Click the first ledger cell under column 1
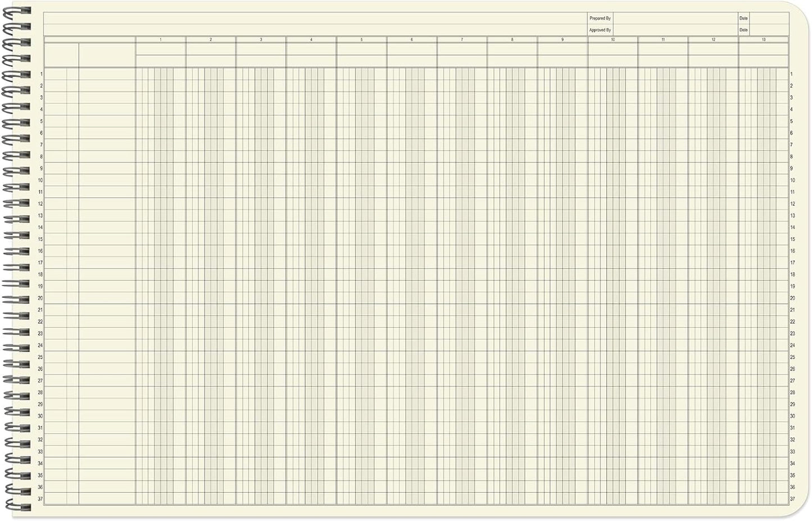This screenshot has height=521, width=812. click(161, 75)
